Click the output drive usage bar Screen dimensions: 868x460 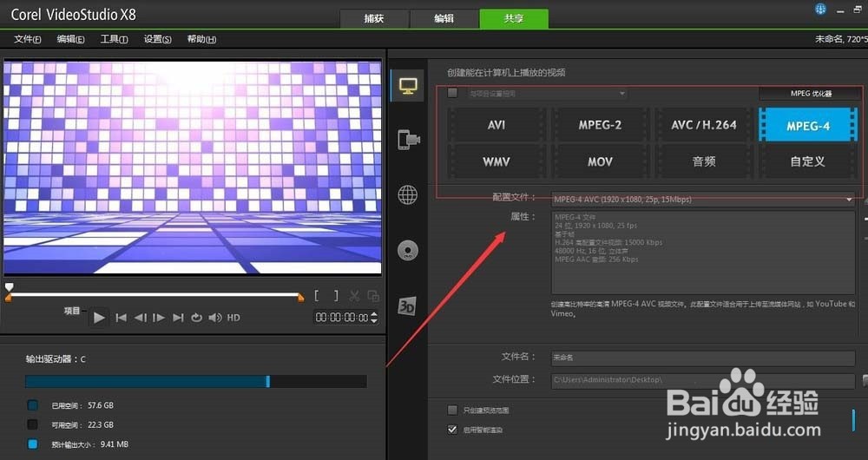[196, 381]
